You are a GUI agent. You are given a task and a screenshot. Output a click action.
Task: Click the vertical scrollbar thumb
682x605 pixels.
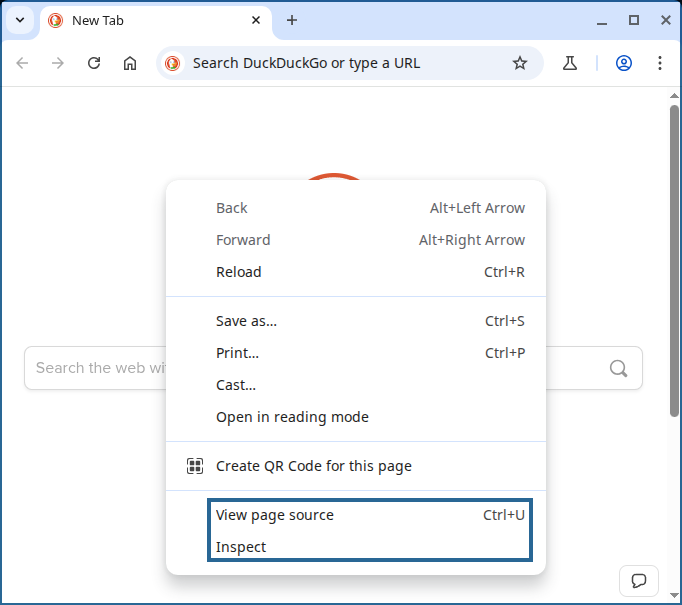[x=674, y=261]
